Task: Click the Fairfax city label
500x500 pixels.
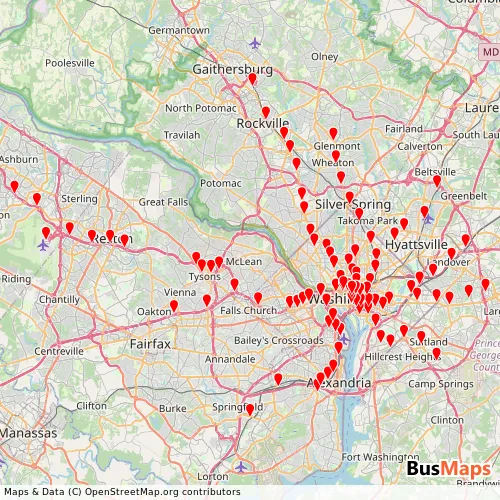Action: pos(150,344)
